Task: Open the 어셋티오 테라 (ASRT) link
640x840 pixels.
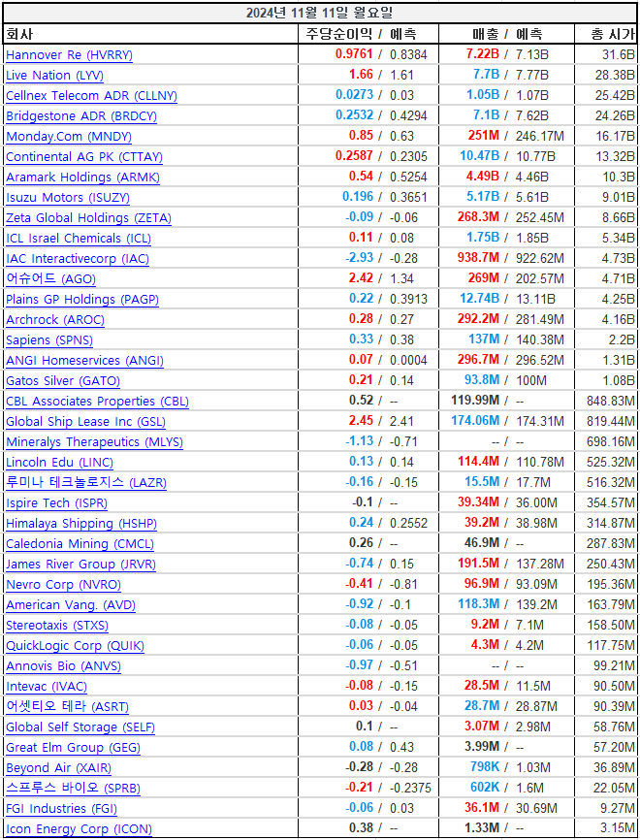Action: [68, 706]
